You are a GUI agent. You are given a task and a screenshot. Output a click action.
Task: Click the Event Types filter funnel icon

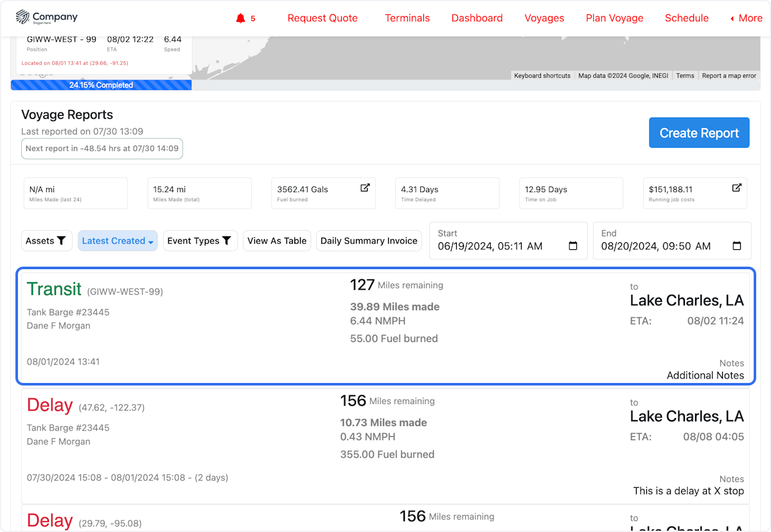[x=227, y=241]
